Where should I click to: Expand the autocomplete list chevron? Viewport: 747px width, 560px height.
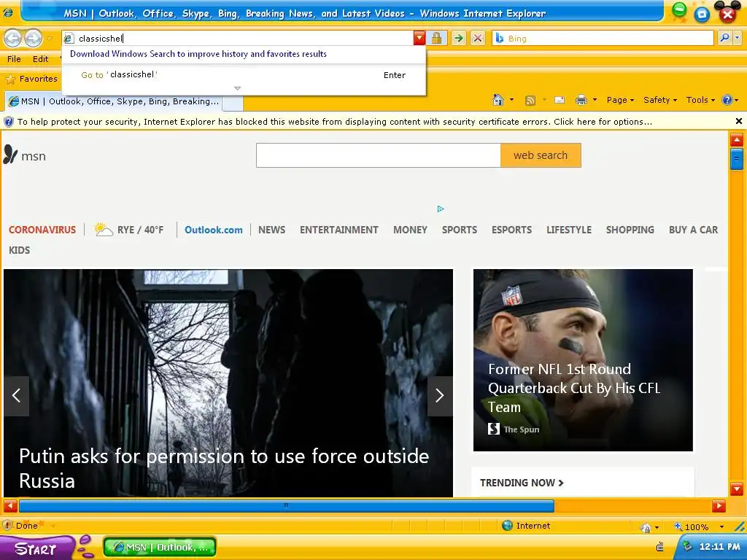(237, 88)
